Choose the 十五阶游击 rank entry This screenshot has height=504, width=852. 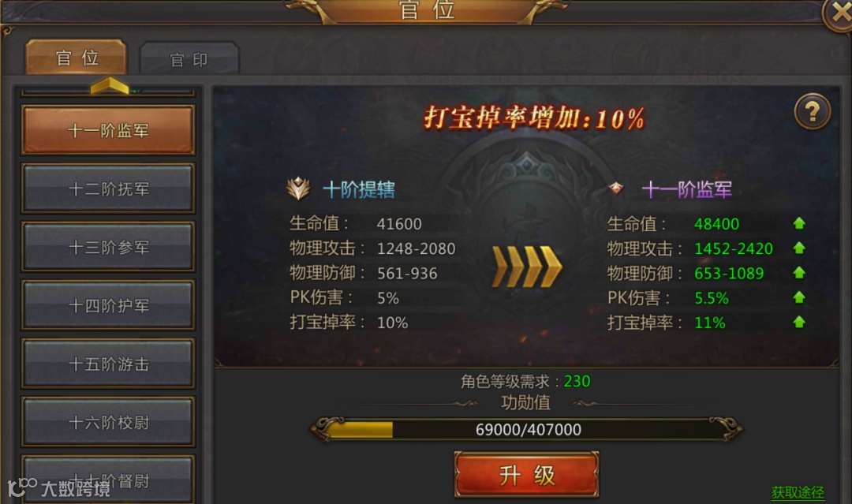(107, 364)
